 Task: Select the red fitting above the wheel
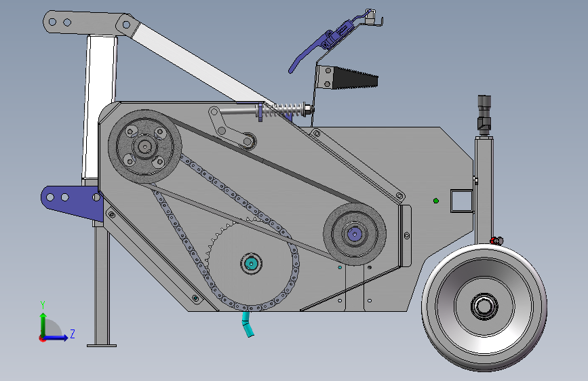click(x=494, y=241)
